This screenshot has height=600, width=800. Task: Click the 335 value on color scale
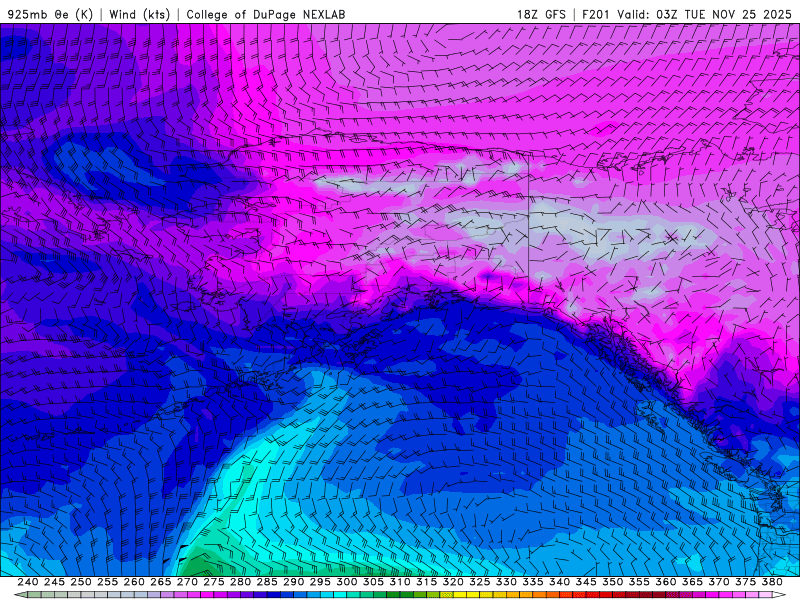coord(533,582)
